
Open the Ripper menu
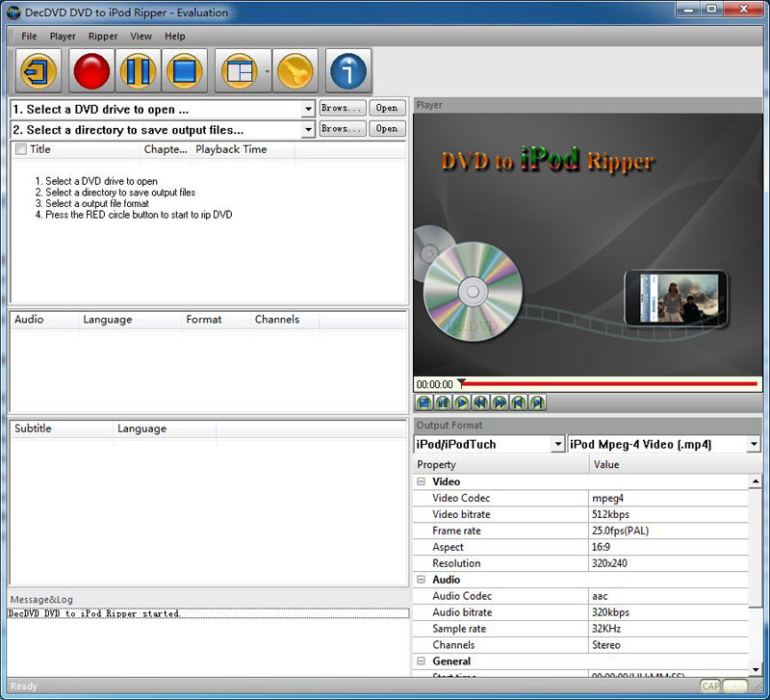click(103, 37)
